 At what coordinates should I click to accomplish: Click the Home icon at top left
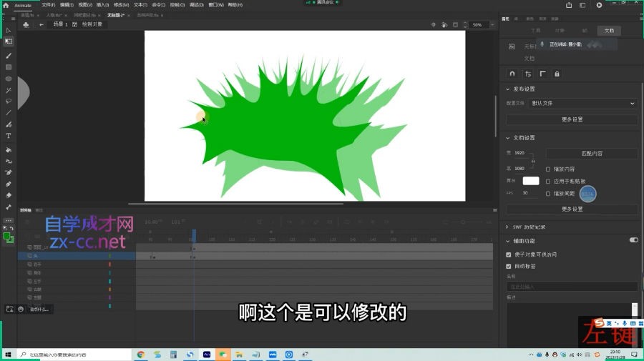6,5
